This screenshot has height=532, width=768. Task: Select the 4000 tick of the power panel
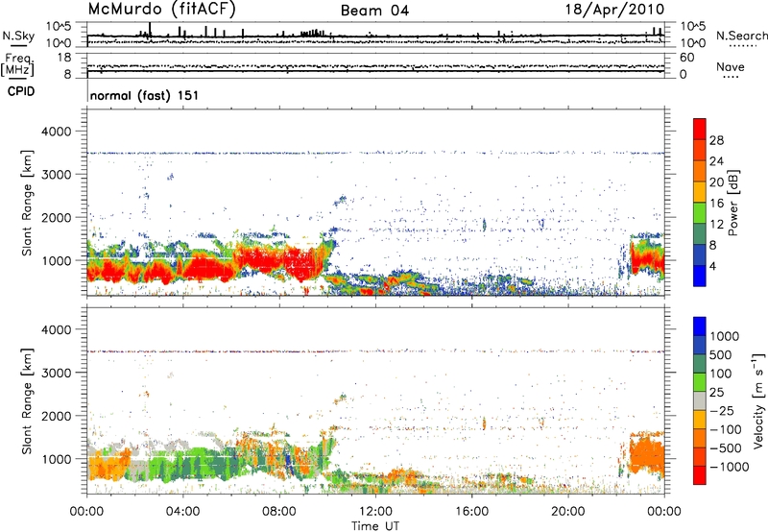[x=57, y=132]
